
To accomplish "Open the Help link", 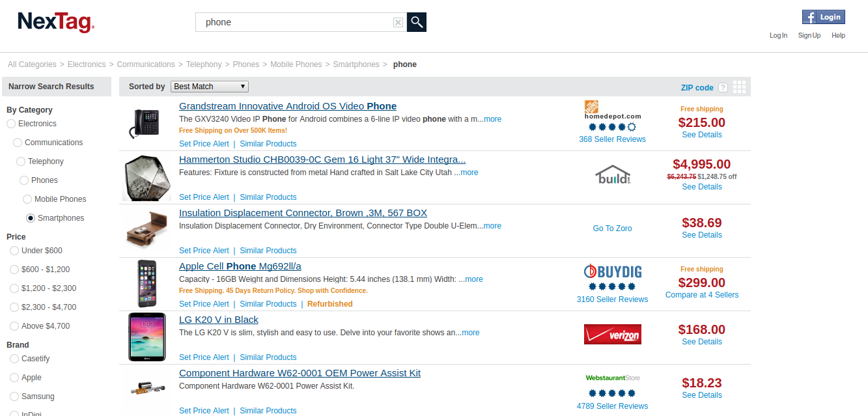I will click(838, 35).
